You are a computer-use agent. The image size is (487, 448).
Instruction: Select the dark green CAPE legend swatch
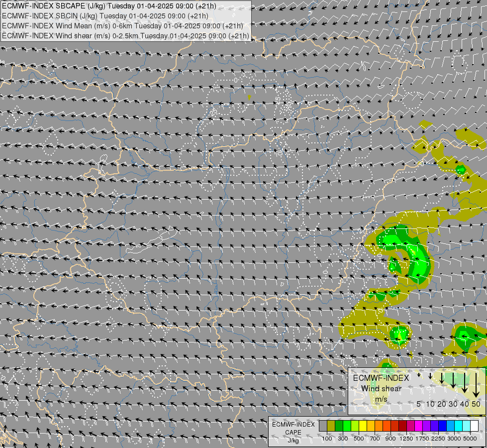[339, 426]
